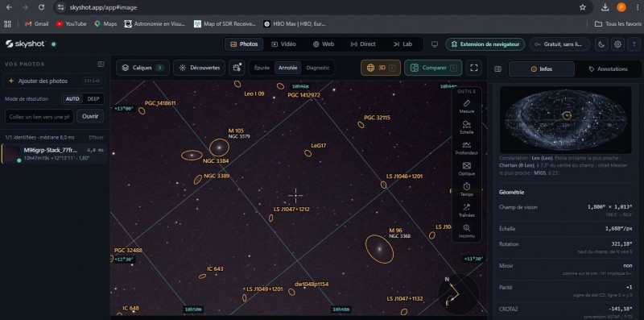
Task: Toggle the Comparer mode
Action: coord(433,68)
